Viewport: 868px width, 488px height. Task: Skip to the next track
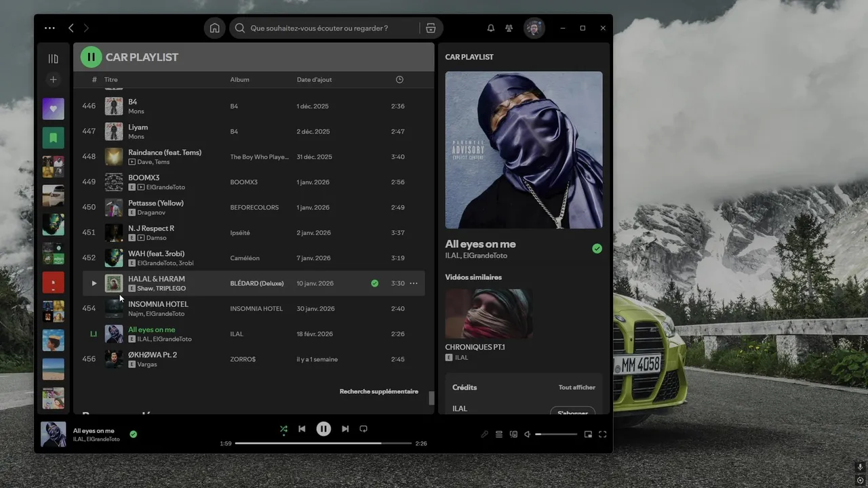point(345,429)
